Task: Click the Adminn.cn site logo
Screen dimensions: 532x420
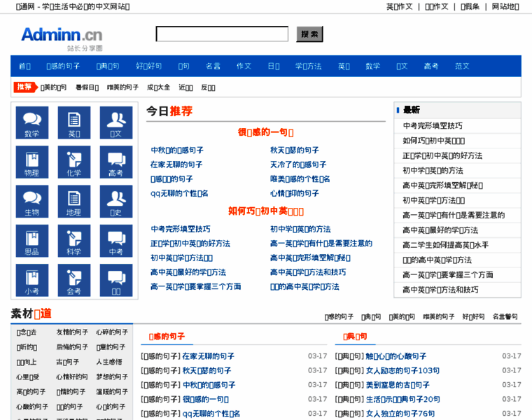Action: (62, 35)
